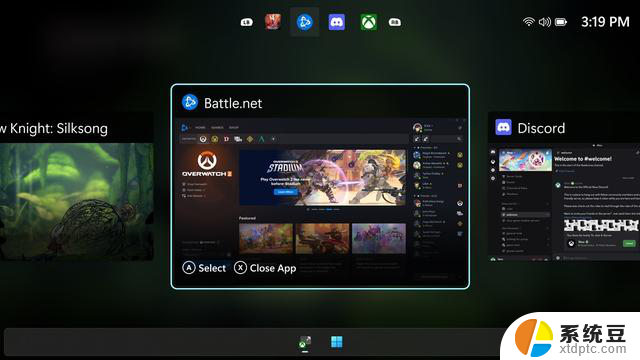Click profile avatar in Battle.net preview
This screenshot has height=360, width=640.
pyautogui.click(x=417, y=128)
